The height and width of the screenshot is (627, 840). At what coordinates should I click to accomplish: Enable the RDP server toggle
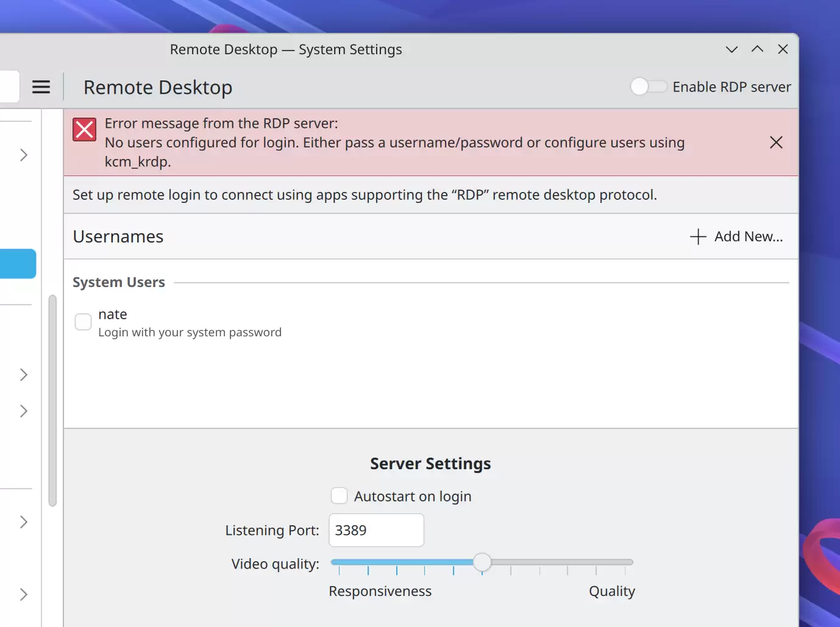[x=648, y=87]
